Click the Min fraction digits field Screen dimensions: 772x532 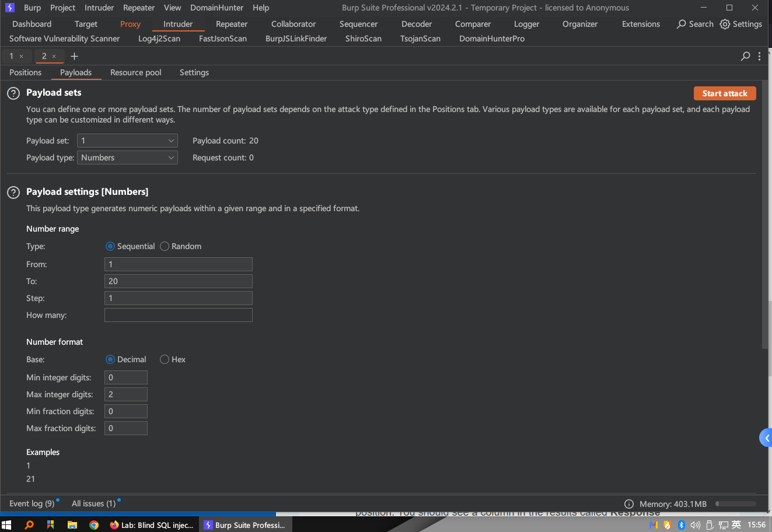(x=126, y=411)
